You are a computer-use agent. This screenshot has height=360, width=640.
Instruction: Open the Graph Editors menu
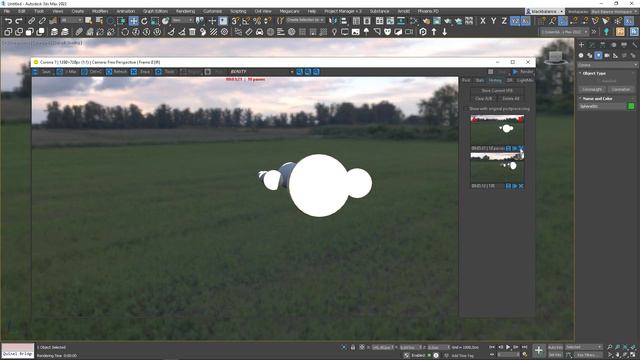pos(155,11)
